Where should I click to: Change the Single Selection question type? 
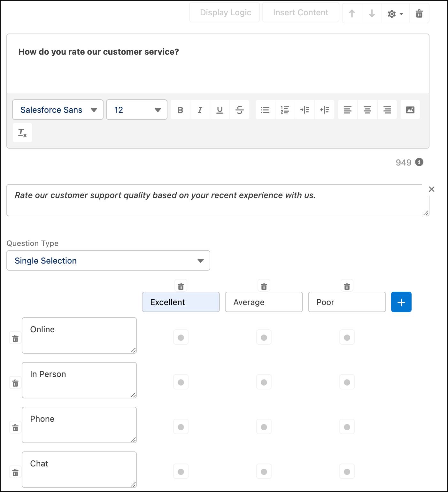tap(108, 260)
